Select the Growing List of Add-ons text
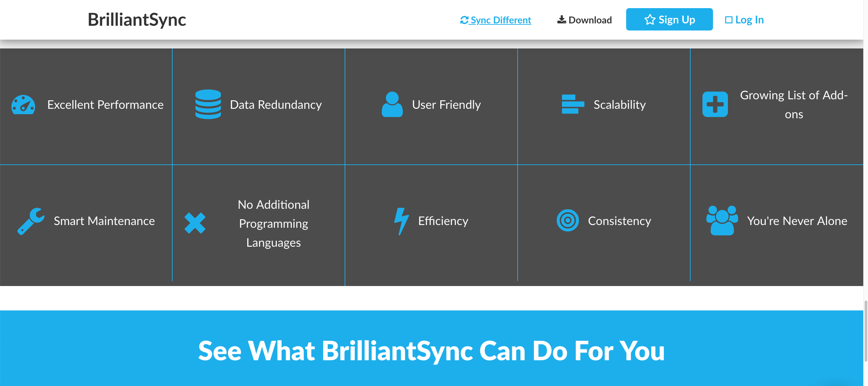868x386 pixels. [x=794, y=105]
